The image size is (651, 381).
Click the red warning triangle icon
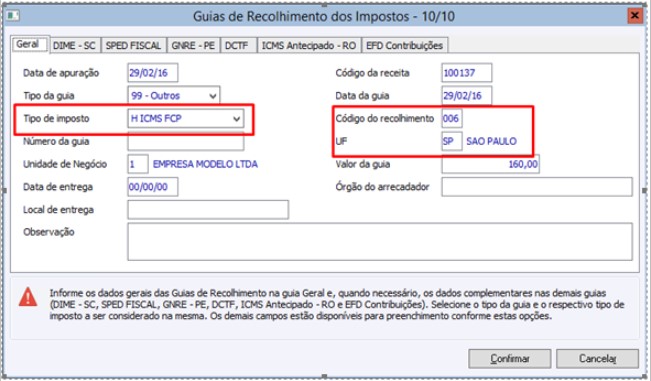point(28,297)
